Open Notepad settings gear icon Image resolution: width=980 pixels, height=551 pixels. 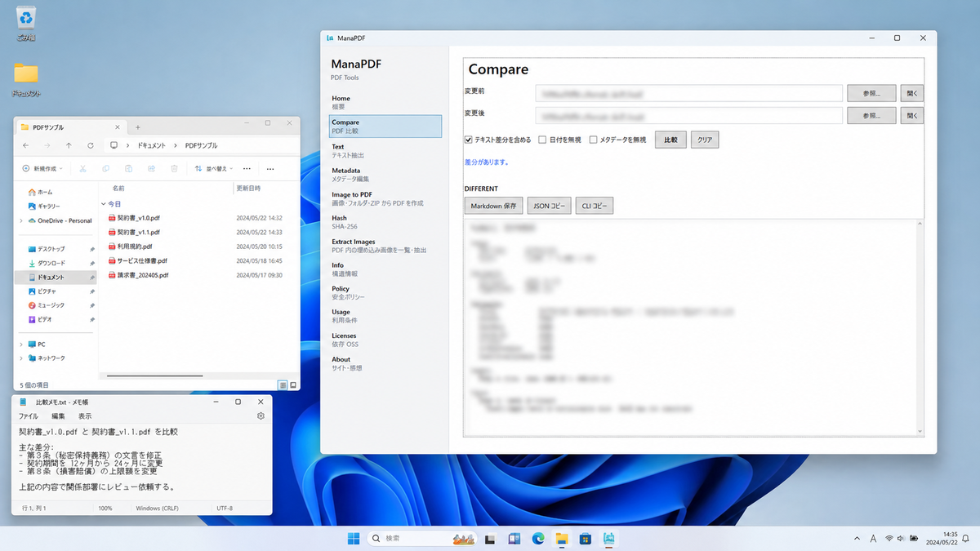point(261,415)
